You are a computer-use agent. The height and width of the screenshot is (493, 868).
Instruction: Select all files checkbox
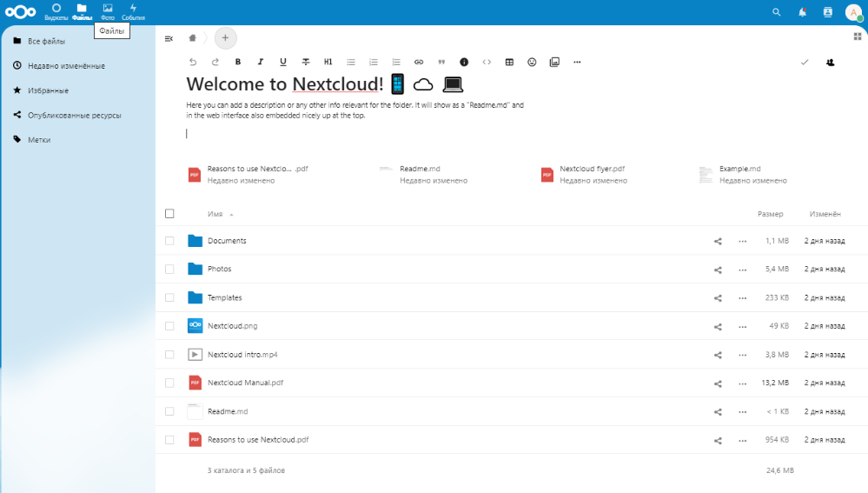coord(169,214)
